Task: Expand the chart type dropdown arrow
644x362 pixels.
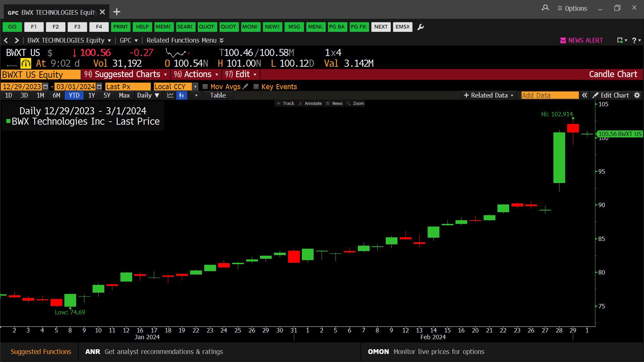Action: [196, 96]
